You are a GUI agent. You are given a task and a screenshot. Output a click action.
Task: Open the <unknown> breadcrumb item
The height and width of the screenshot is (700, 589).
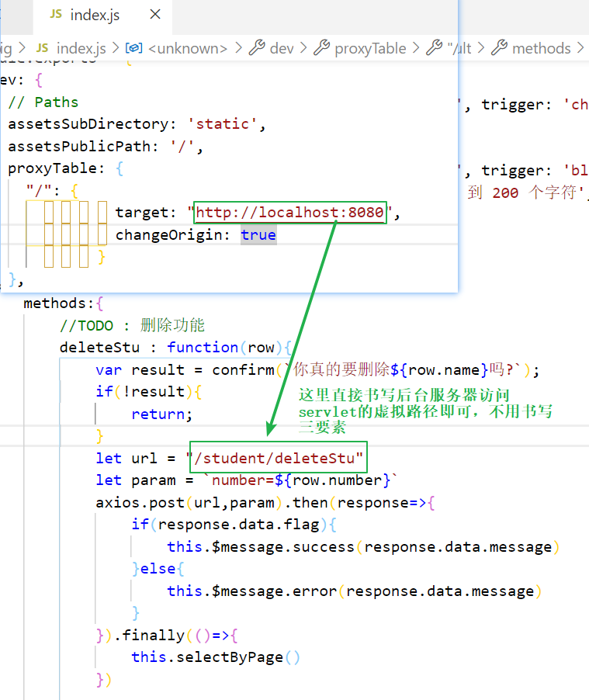pyautogui.click(x=187, y=48)
